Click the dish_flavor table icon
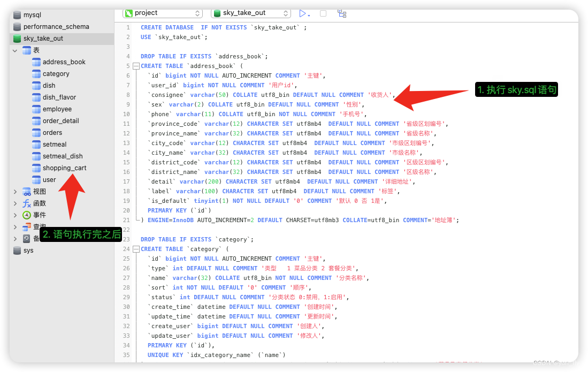The width and height of the screenshot is (588, 372). (36, 97)
